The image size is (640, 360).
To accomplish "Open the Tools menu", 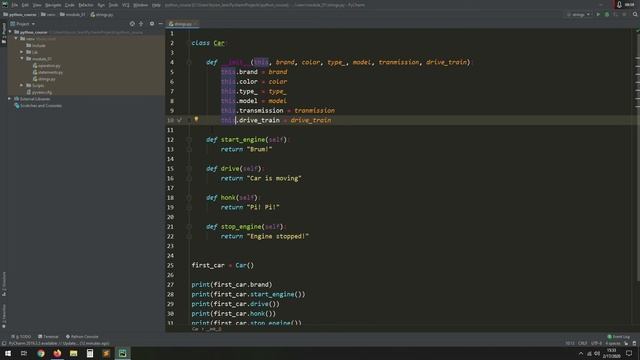I will [113, 5].
